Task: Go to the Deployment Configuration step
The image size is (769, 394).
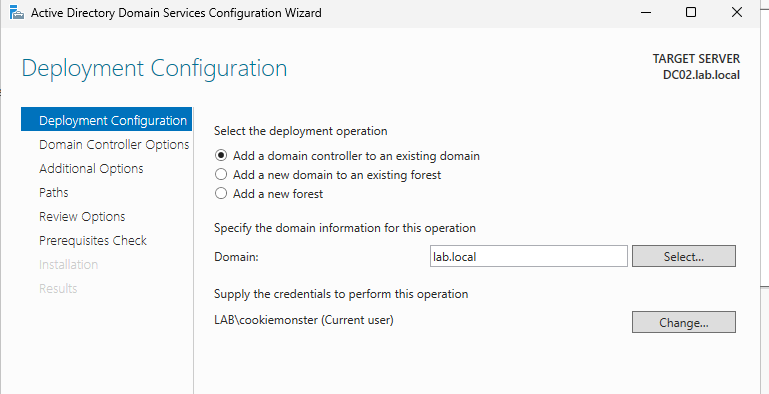Action: pyautogui.click(x=106, y=120)
